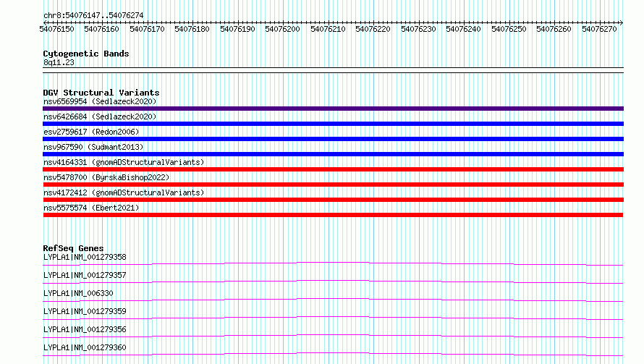Select variant label nsv967590 (Sudmant2013)
Image resolution: width=644 pixels, height=364 pixels.
93,147
